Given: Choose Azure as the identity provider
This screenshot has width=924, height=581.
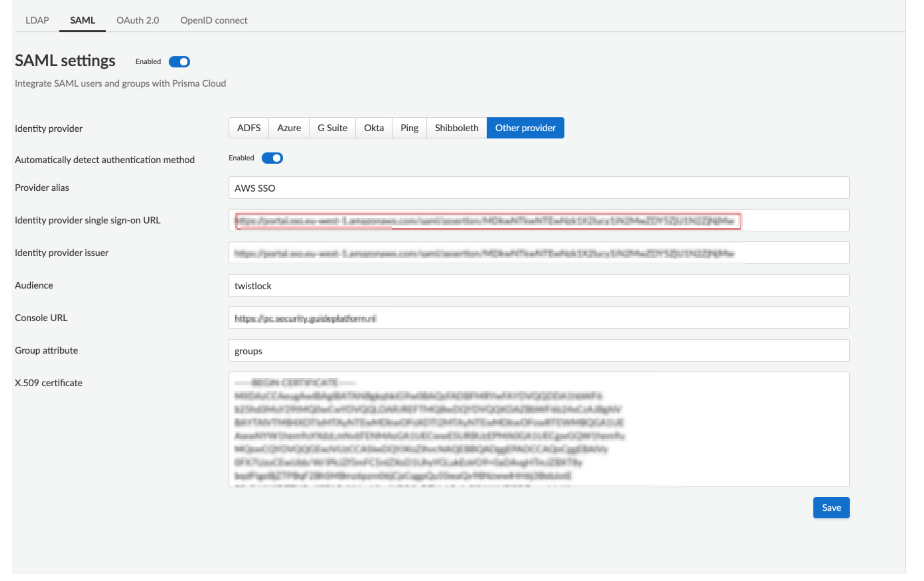Looking at the screenshot, I should tap(289, 128).
